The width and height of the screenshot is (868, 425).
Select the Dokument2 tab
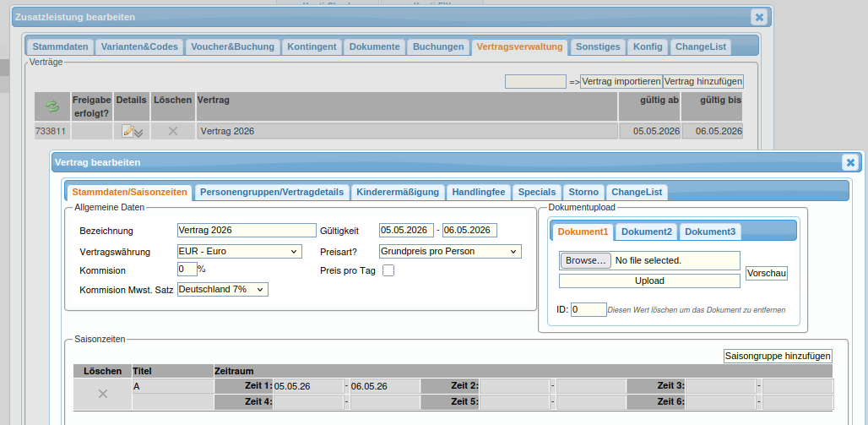pyautogui.click(x=647, y=232)
